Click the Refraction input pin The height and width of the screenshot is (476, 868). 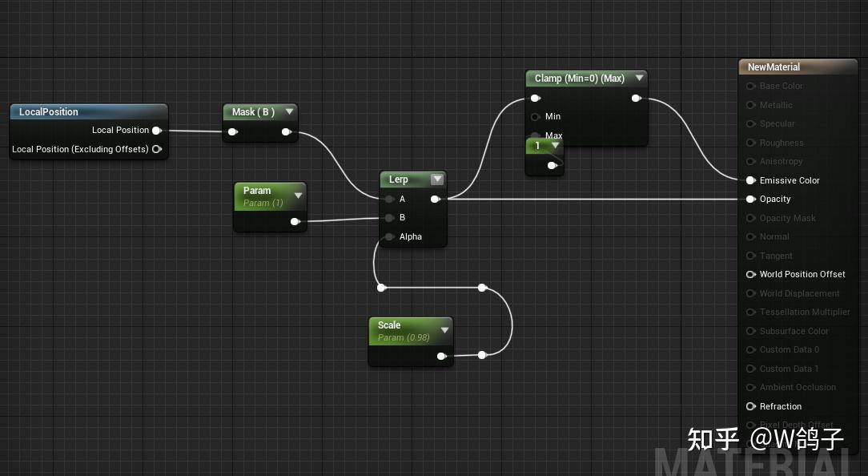pos(750,406)
